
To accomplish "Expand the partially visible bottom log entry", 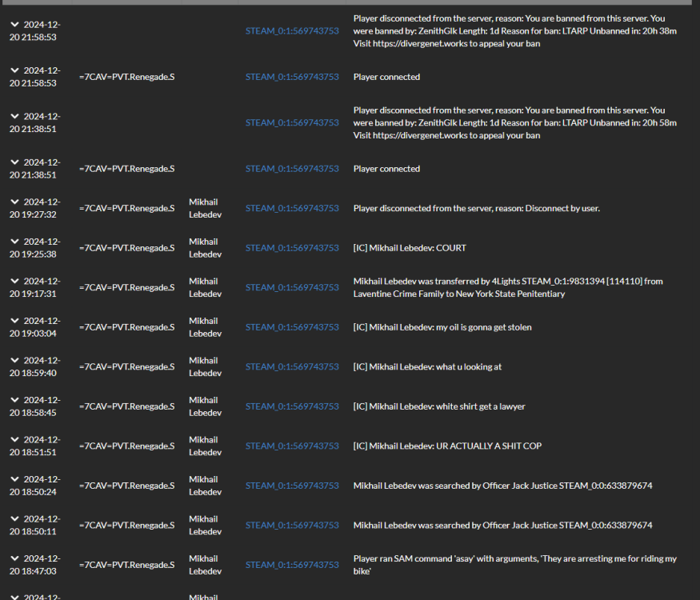I will (14, 595).
